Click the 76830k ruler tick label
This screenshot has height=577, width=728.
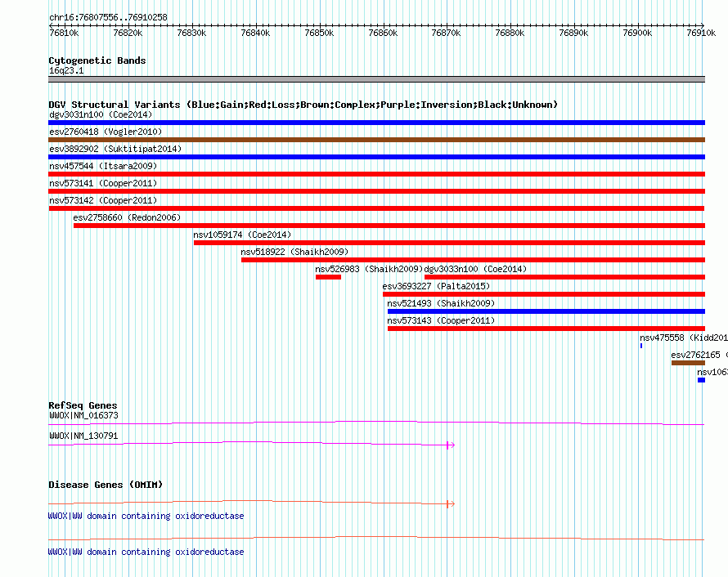191,33
